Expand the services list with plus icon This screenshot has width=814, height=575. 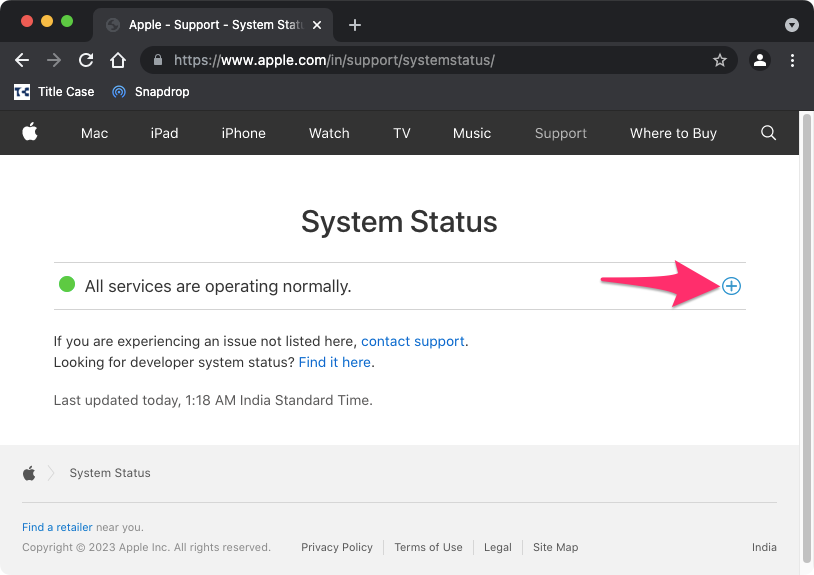731,286
